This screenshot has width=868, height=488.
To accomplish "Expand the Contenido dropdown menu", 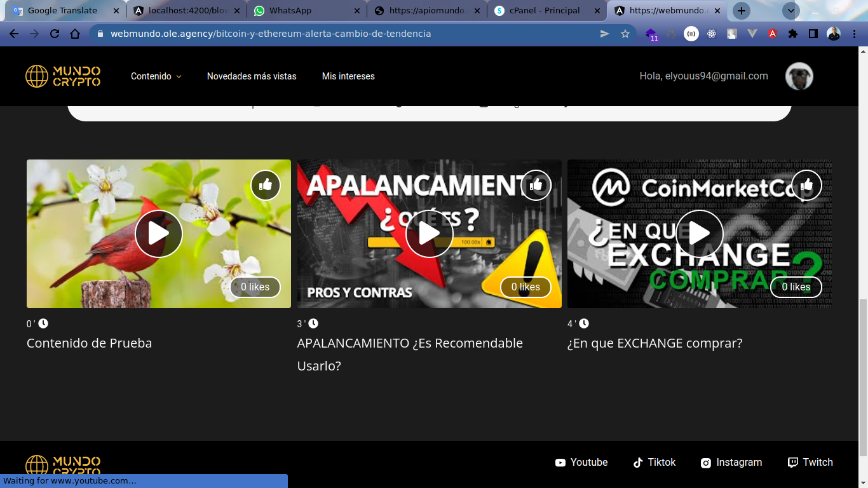I will [x=156, y=76].
